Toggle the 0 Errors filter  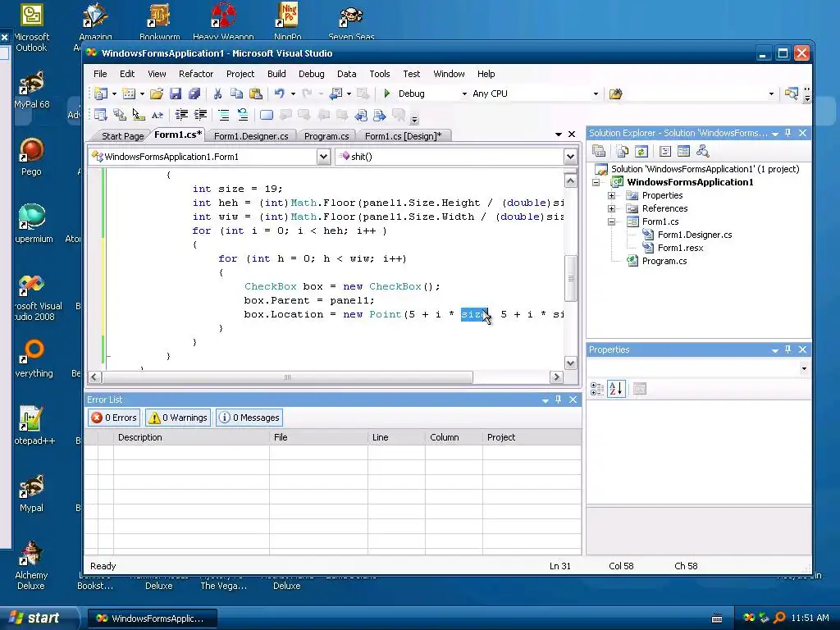pos(114,418)
